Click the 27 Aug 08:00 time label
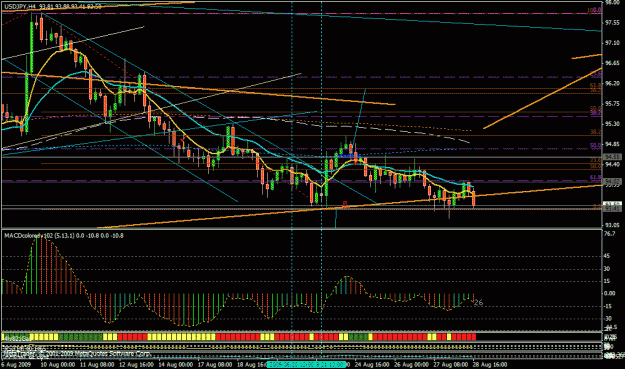 (x=451, y=365)
